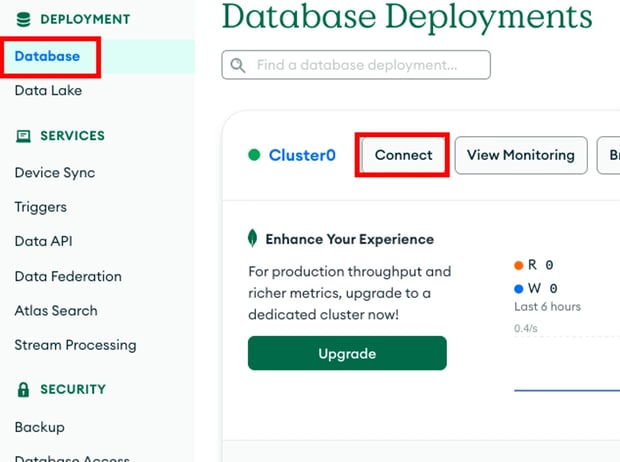Click the 0.4/s chart axis value

[525, 328]
